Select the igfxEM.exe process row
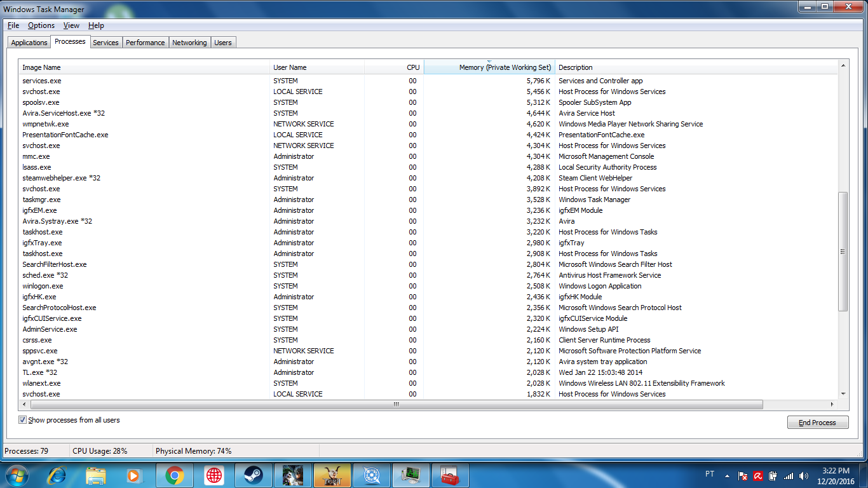The width and height of the screenshot is (868, 488). pos(429,210)
